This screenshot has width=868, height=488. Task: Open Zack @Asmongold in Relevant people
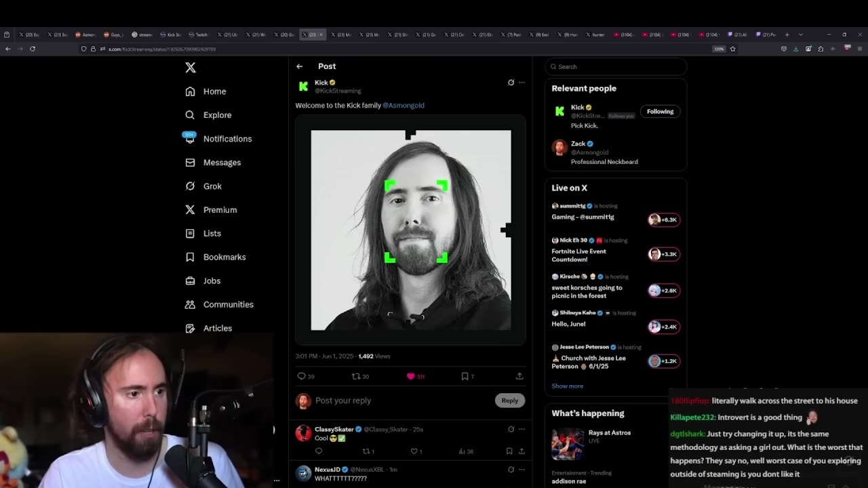(616, 152)
